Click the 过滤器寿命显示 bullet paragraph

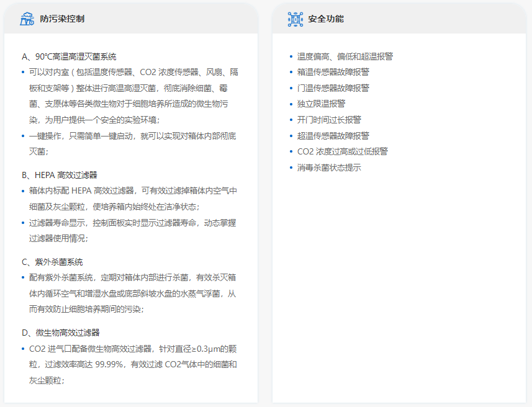(x=132, y=230)
